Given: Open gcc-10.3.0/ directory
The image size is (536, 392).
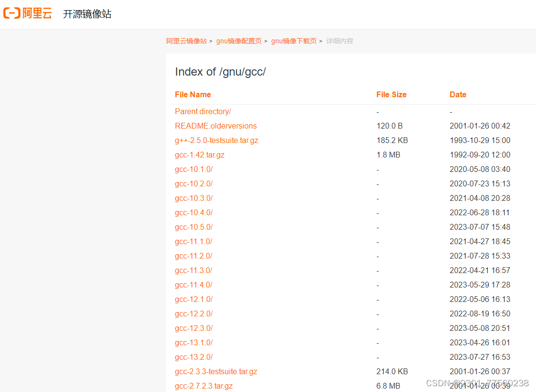Looking at the screenshot, I should [x=194, y=198].
